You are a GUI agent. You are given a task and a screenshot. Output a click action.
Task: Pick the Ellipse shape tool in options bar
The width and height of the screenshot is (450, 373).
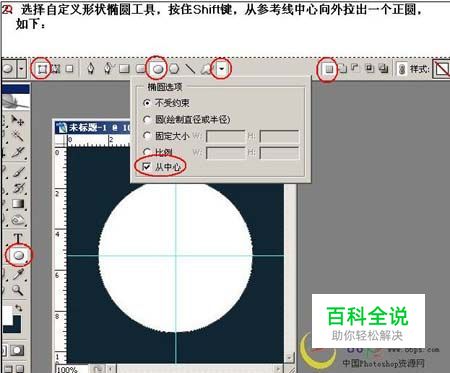pyautogui.click(x=158, y=69)
